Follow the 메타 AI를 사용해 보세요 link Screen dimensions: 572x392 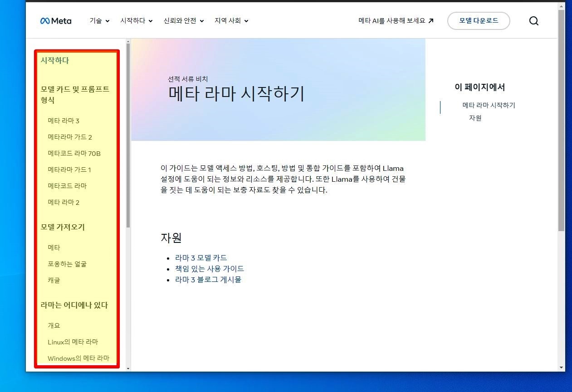(396, 21)
